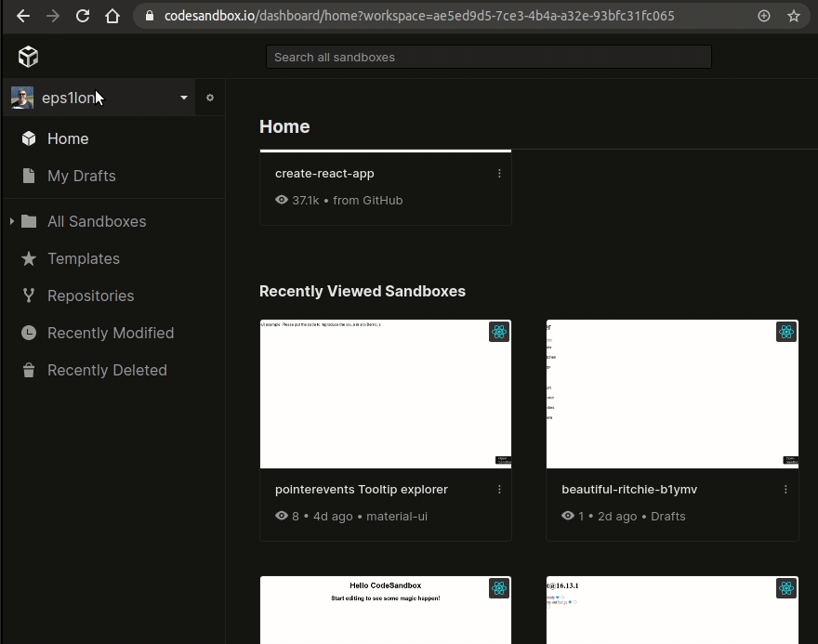
Task: Click the All Sandboxes folder icon
Action: [29, 221]
